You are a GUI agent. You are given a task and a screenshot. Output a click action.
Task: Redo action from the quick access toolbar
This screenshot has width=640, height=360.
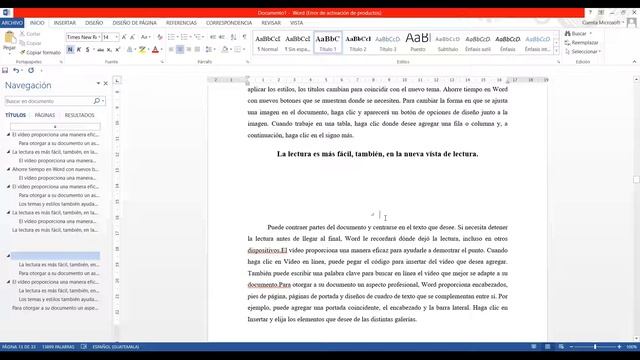click(31, 71)
